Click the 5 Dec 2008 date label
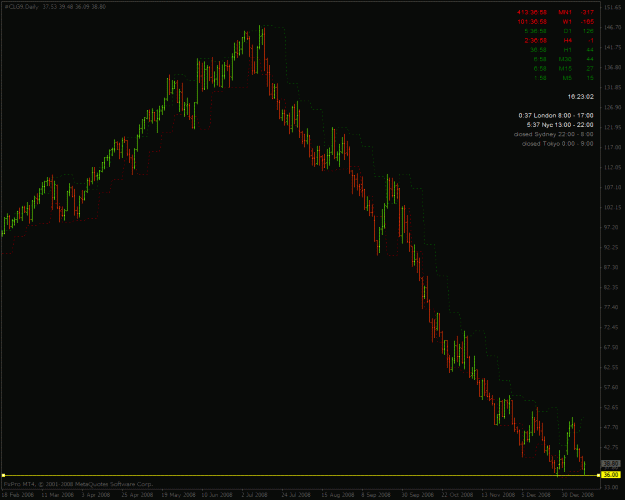625x500 pixels. coord(536,495)
